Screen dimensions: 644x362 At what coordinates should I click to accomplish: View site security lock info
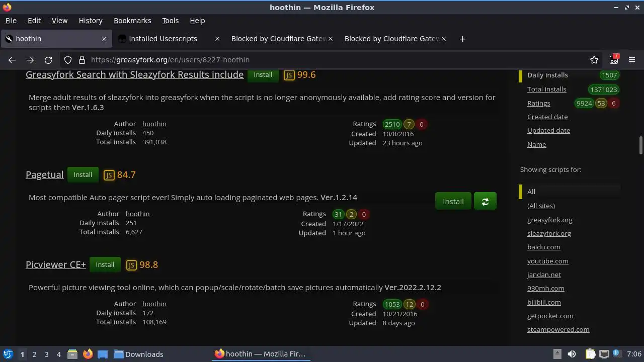[x=82, y=60]
